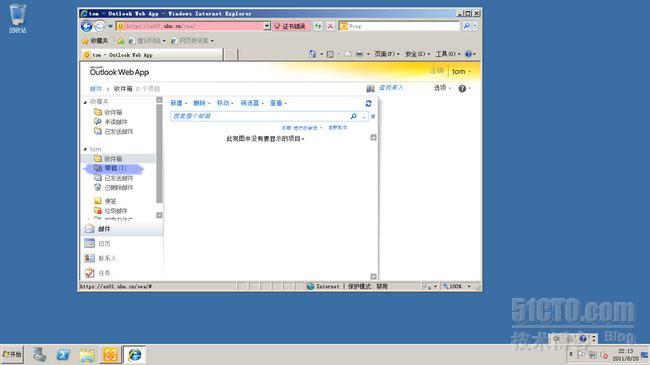Open the 页面(P) page menu
The width and height of the screenshot is (650, 365).
[x=387, y=54]
